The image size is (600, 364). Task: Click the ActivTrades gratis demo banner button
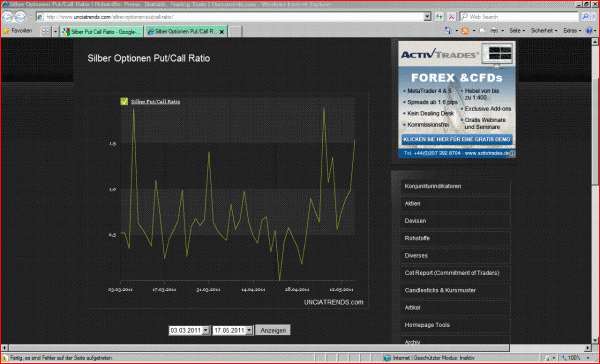[457, 139]
